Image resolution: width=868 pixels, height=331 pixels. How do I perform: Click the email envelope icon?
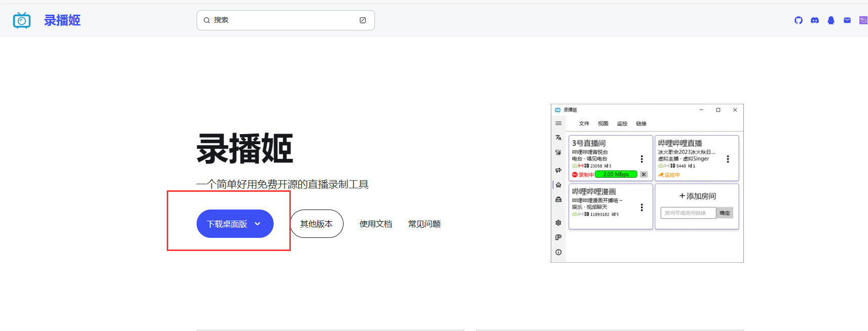[x=847, y=20]
